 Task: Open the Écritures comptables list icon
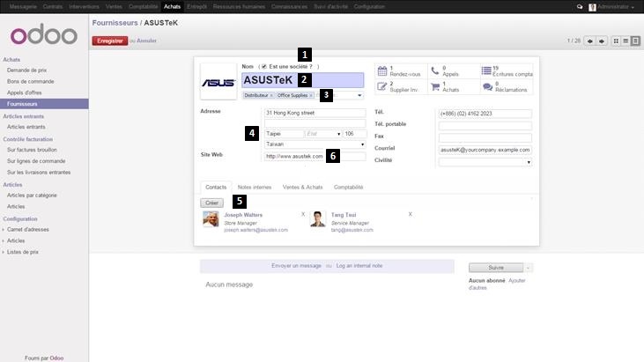pos(486,70)
